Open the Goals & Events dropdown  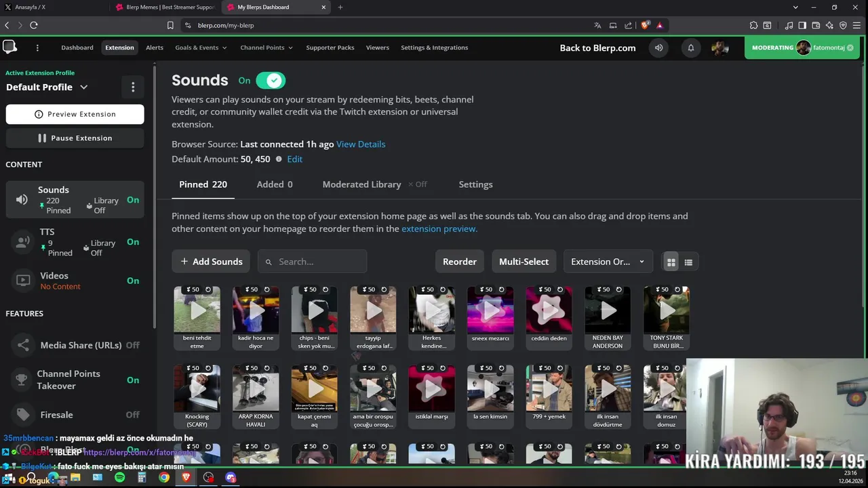tap(201, 47)
